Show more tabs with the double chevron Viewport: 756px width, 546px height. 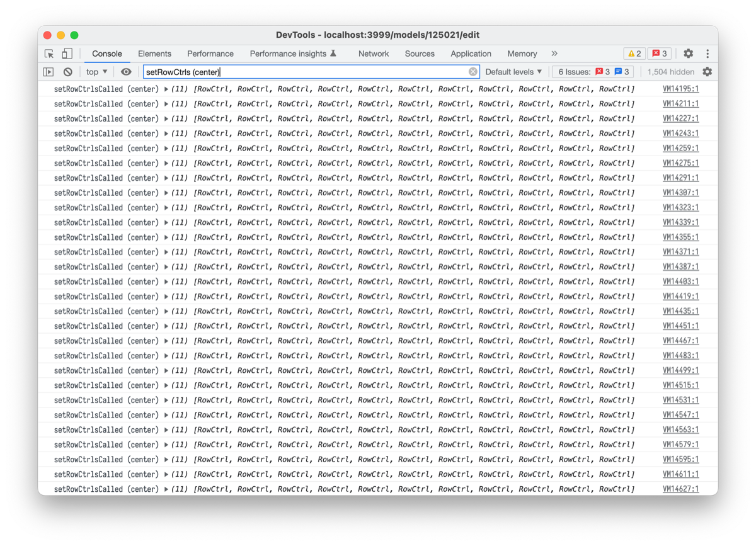coord(554,54)
